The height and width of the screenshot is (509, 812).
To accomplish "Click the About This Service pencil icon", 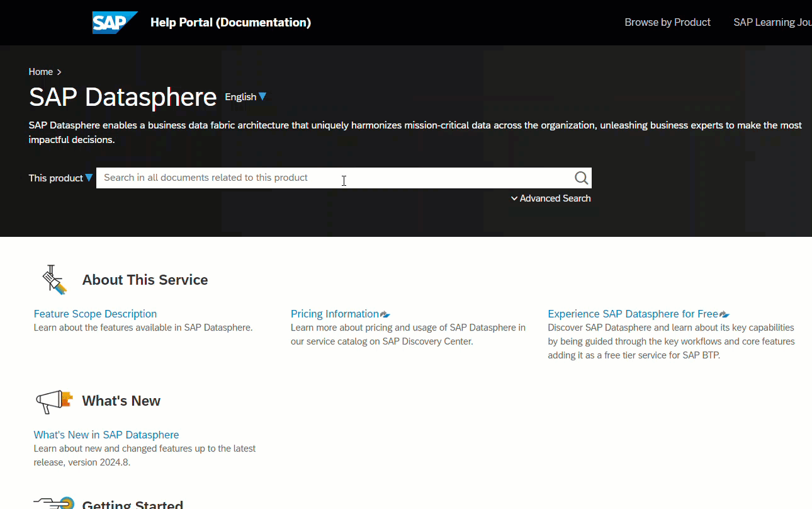I will click(x=54, y=280).
